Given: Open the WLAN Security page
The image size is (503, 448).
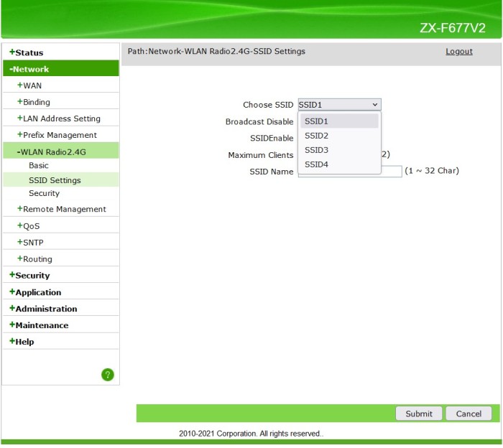Looking at the screenshot, I should pos(44,193).
